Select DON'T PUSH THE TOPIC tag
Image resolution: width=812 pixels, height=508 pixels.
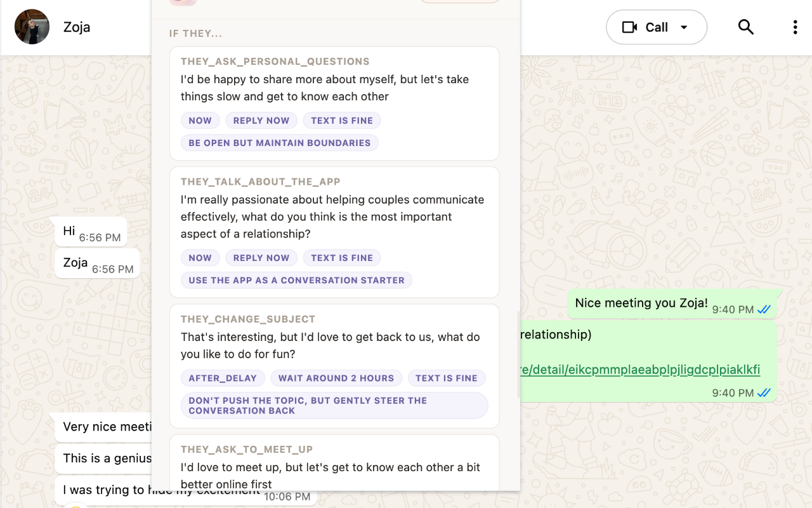coord(334,406)
